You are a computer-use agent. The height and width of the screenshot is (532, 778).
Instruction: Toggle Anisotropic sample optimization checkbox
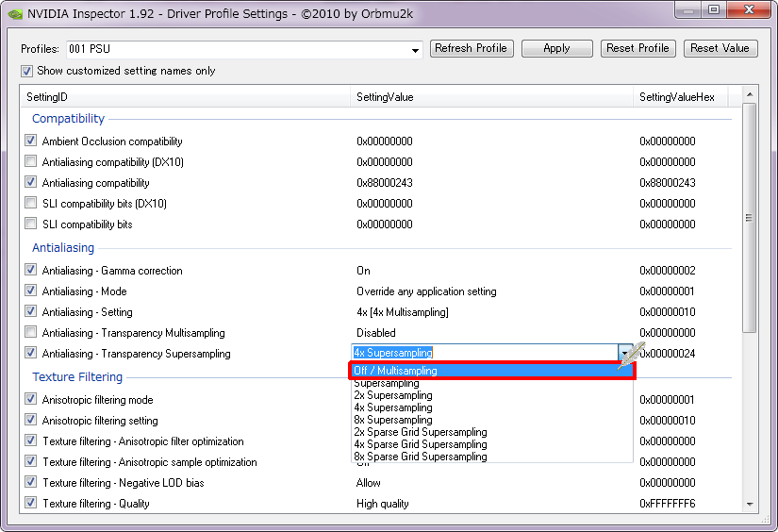pos(31,461)
